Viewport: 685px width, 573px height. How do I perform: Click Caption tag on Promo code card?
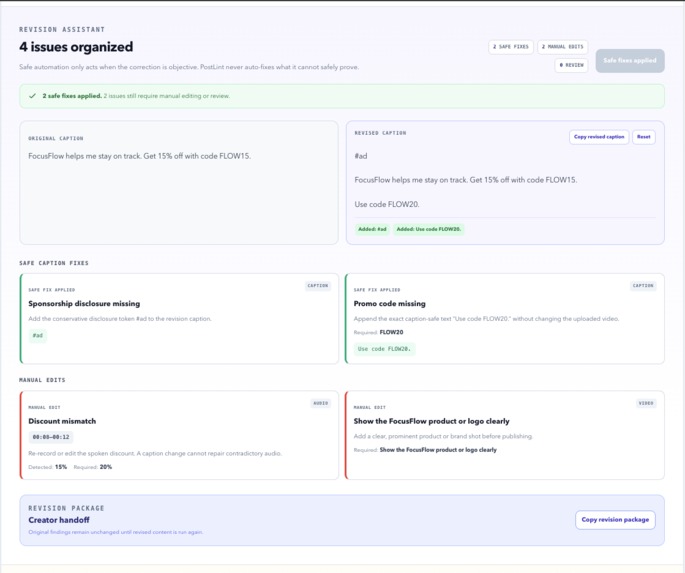(643, 286)
